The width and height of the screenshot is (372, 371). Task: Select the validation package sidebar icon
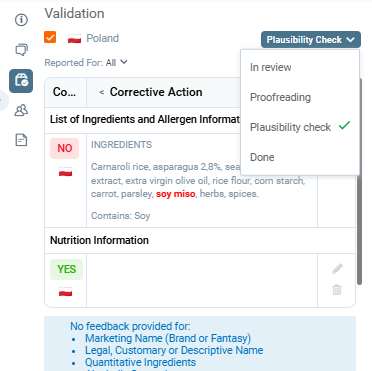pyautogui.click(x=21, y=81)
